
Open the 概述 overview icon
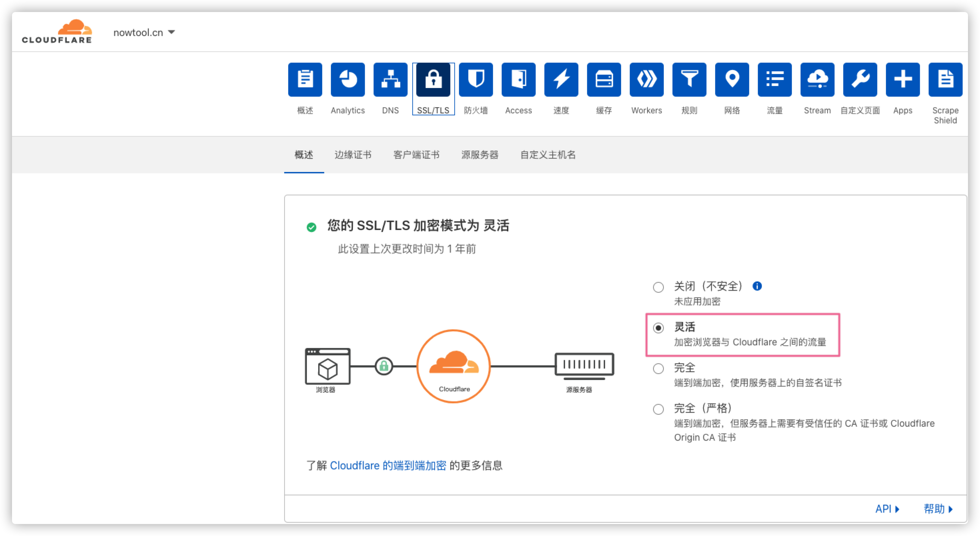[305, 79]
